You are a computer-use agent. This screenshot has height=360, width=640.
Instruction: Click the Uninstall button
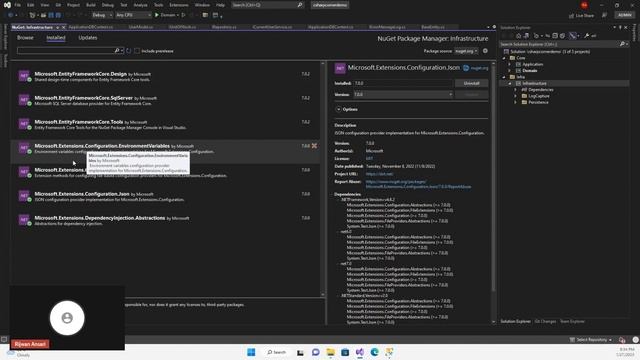[471, 83]
